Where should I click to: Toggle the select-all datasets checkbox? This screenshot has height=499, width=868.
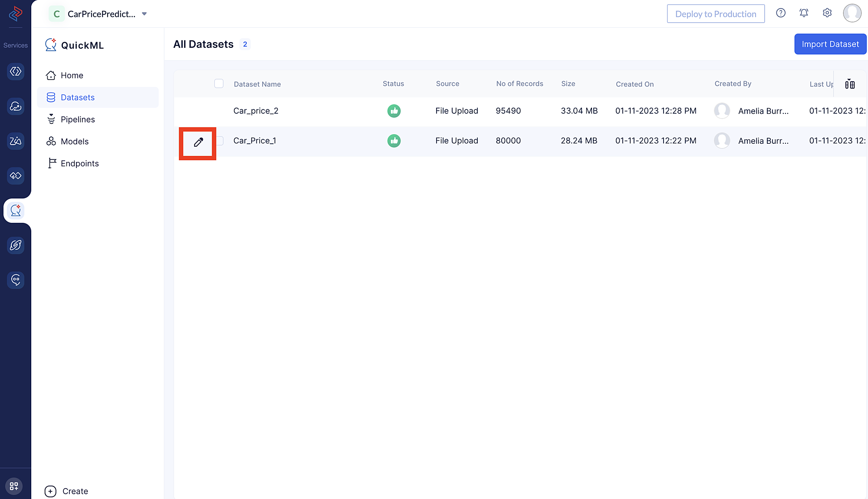tap(219, 83)
